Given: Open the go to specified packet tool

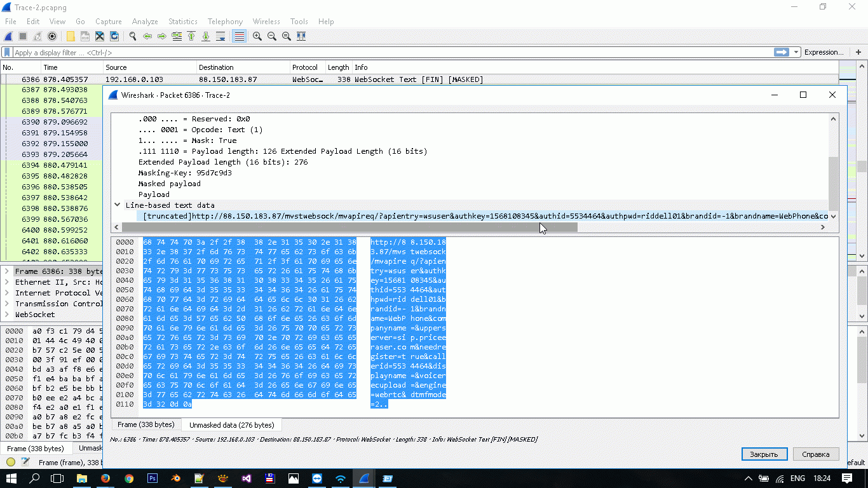Looking at the screenshot, I should [x=177, y=36].
